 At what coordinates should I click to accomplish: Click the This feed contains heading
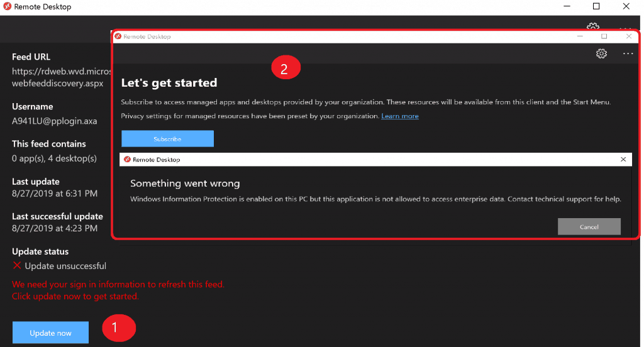tap(49, 144)
